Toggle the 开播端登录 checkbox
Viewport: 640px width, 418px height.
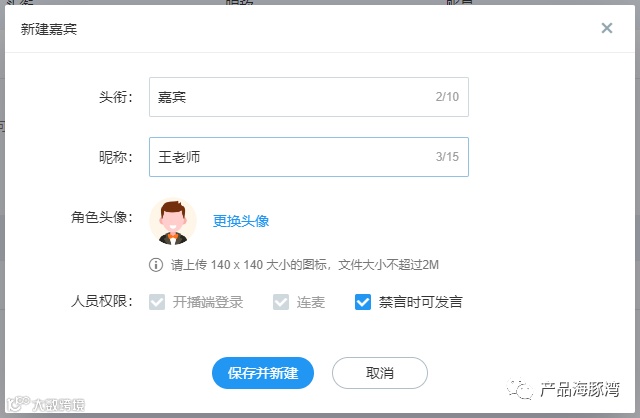(157, 302)
